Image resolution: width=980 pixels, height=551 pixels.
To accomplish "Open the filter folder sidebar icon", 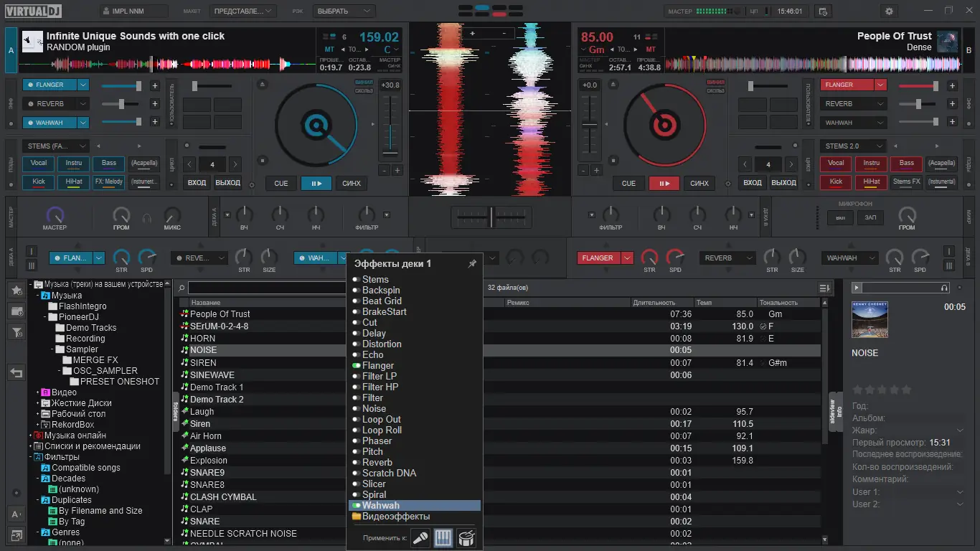I will click(17, 331).
